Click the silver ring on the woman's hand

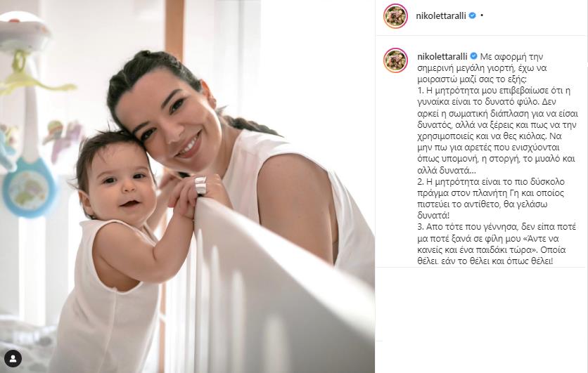[200, 185]
